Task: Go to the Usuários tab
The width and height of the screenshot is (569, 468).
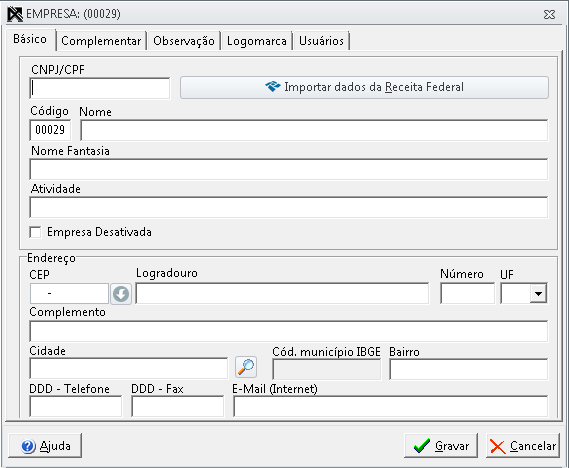Action: tap(322, 41)
